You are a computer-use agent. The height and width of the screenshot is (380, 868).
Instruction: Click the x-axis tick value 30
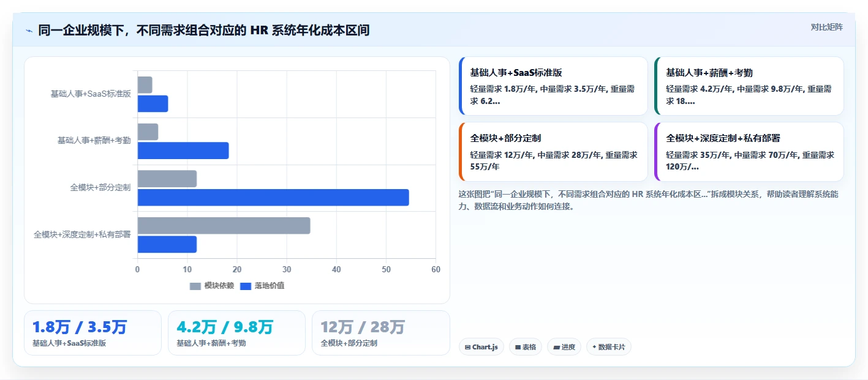pos(287,269)
